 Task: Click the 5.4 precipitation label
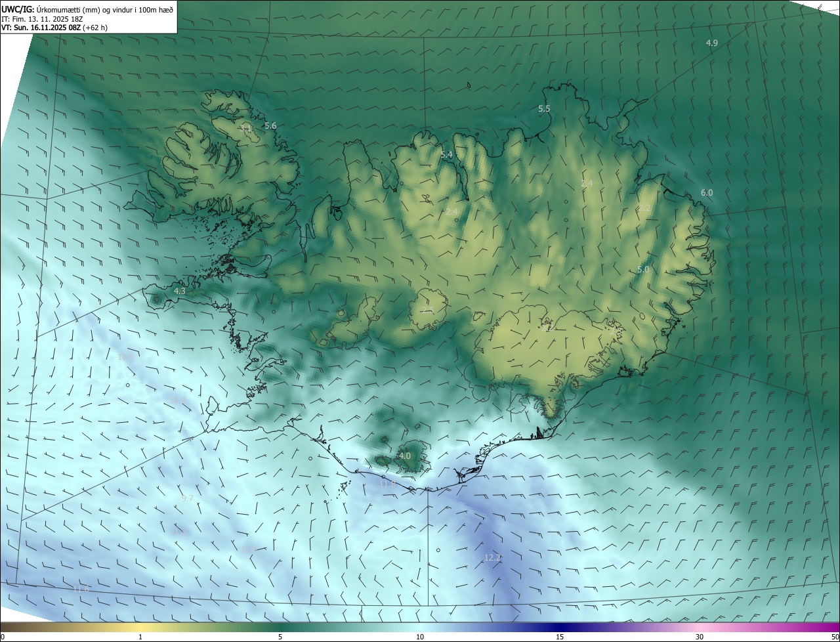447,154
